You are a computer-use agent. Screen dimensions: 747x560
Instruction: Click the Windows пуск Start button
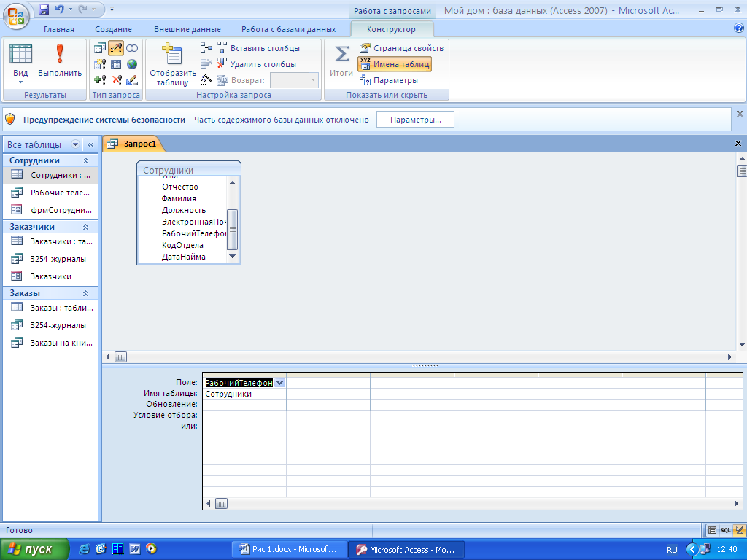pyautogui.click(x=34, y=549)
